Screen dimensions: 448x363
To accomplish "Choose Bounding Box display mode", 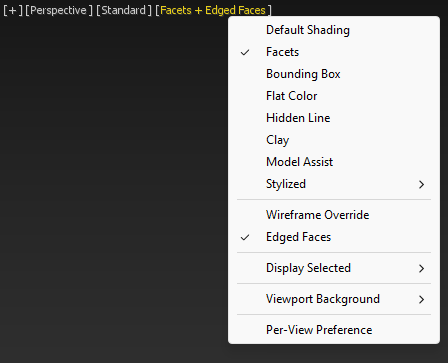I will click(334, 74).
